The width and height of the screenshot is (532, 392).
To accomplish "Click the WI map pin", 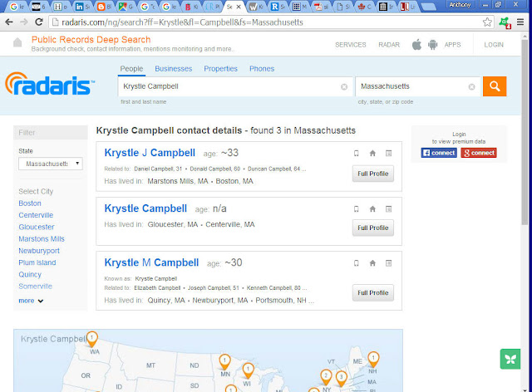I will click(248, 370).
